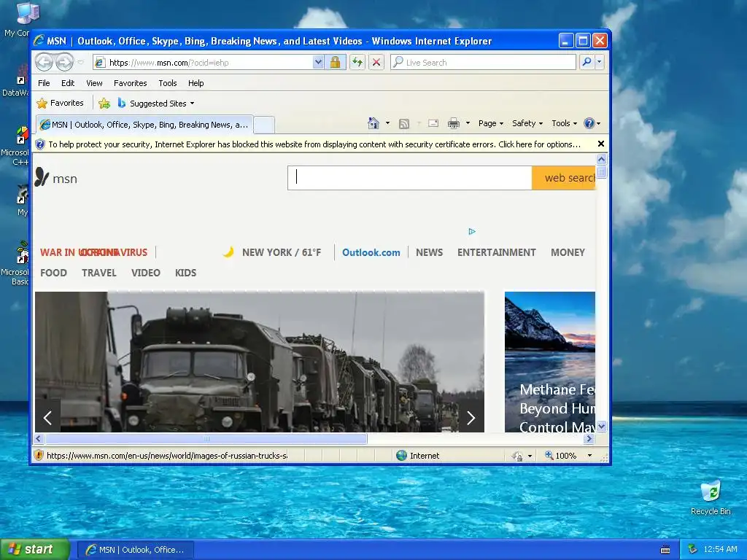Open the zoom level dropdown arrow
Image resolution: width=747 pixels, height=560 pixels.
coord(589,456)
